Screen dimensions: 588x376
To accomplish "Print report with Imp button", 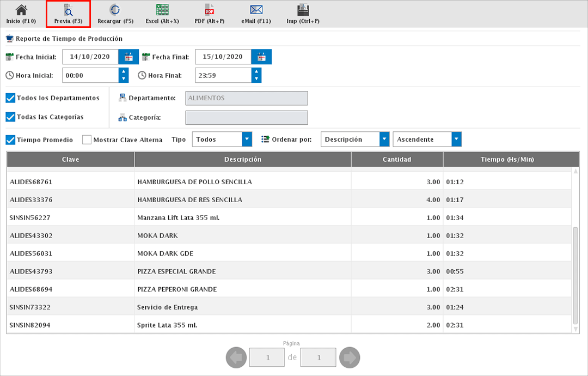I will point(303,14).
